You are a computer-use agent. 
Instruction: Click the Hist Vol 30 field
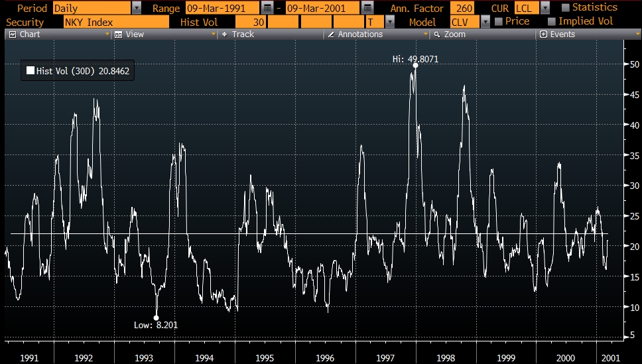(251, 22)
